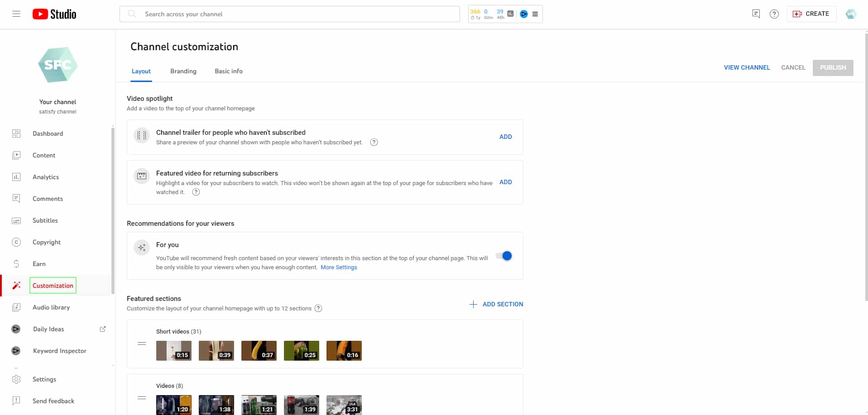The height and width of the screenshot is (415, 868).
Task: Switch to the Branding tab
Action: pos(183,71)
